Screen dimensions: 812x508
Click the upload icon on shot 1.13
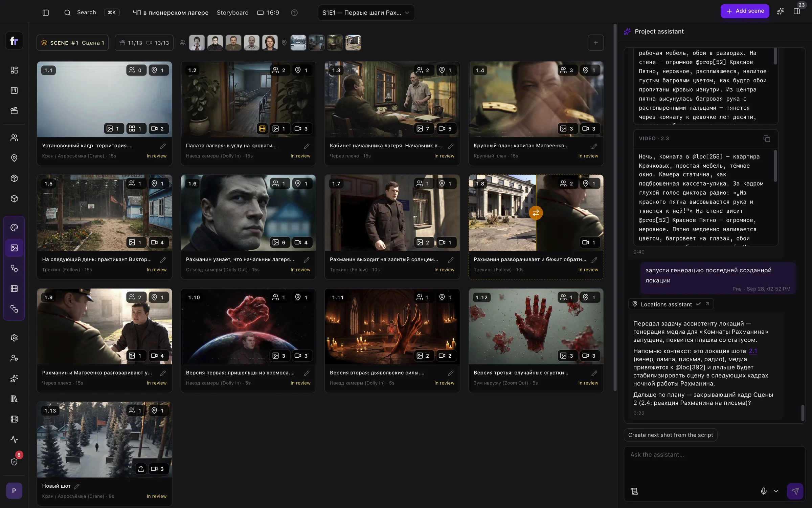pos(141,469)
